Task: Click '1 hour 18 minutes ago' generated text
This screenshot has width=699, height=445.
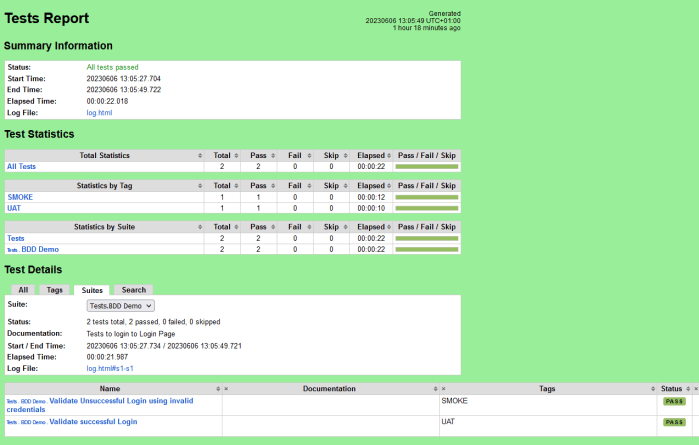Action: point(427,28)
